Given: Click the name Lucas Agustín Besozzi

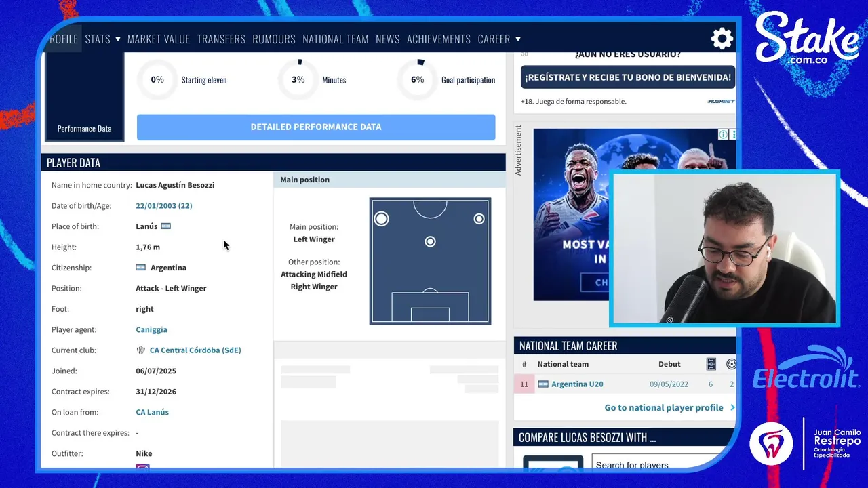Looking at the screenshot, I should click(x=175, y=185).
